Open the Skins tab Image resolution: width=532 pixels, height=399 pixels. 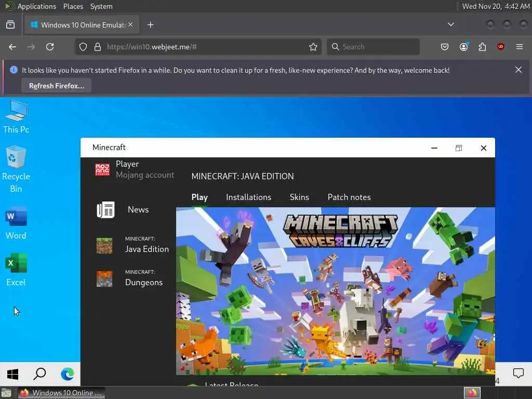tap(299, 197)
